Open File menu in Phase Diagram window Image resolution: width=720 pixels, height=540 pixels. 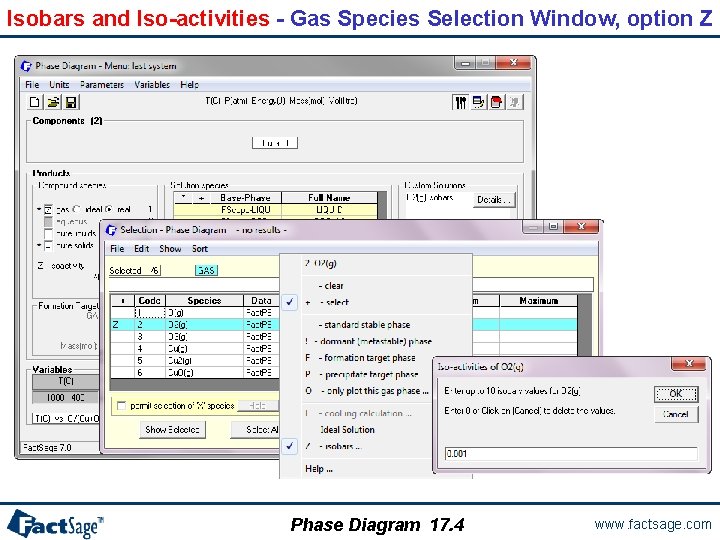point(32,84)
